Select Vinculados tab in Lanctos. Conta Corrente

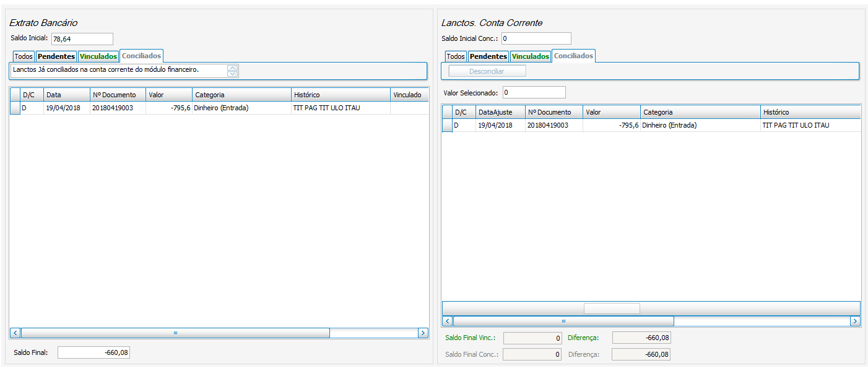coord(531,56)
